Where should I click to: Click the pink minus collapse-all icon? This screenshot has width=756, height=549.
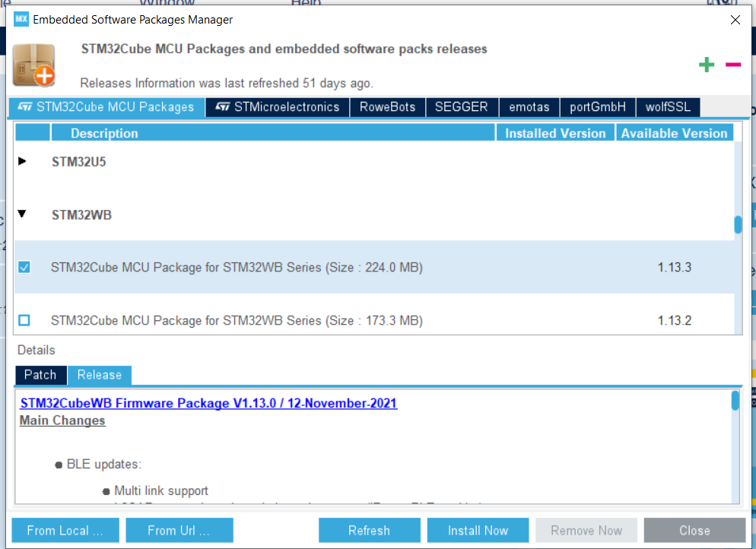click(732, 65)
